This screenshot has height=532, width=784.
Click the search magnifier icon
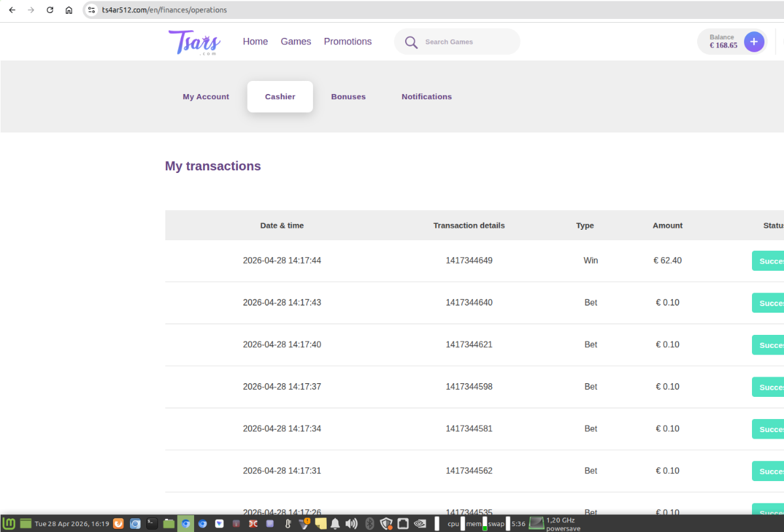click(x=411, y=42)
